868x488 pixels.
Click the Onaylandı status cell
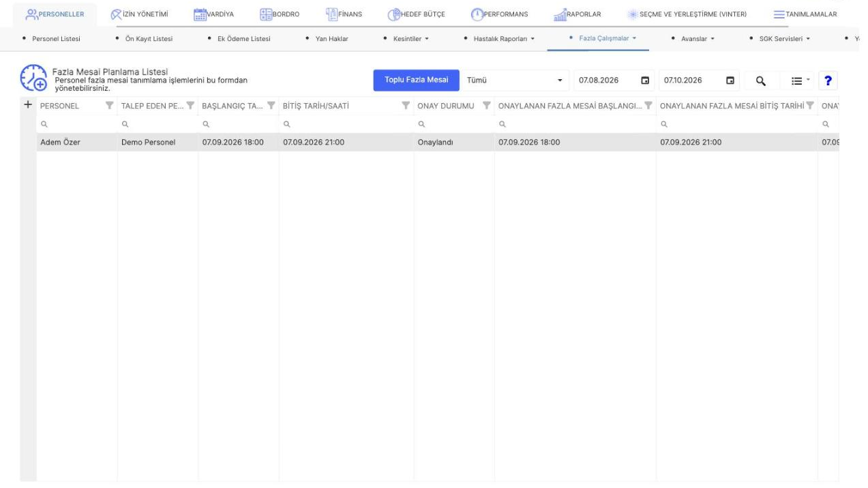[454, 143]
